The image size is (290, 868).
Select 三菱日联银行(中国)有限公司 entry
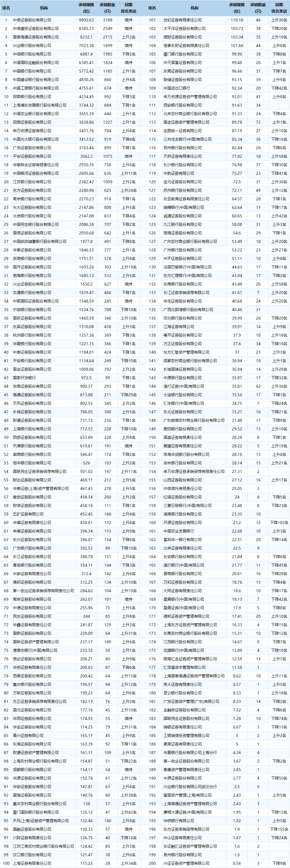tap(188, 506)
